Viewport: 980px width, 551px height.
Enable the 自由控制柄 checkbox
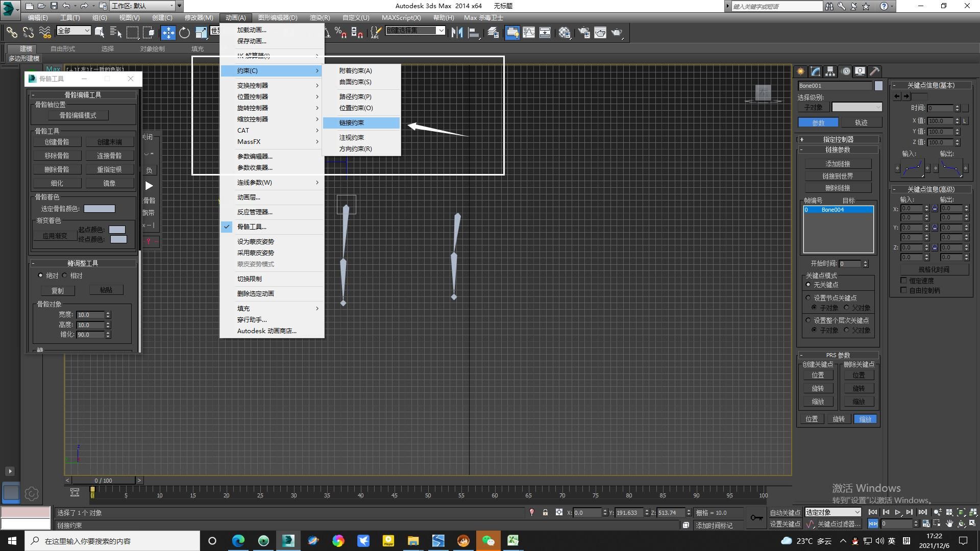pos(904,290)
